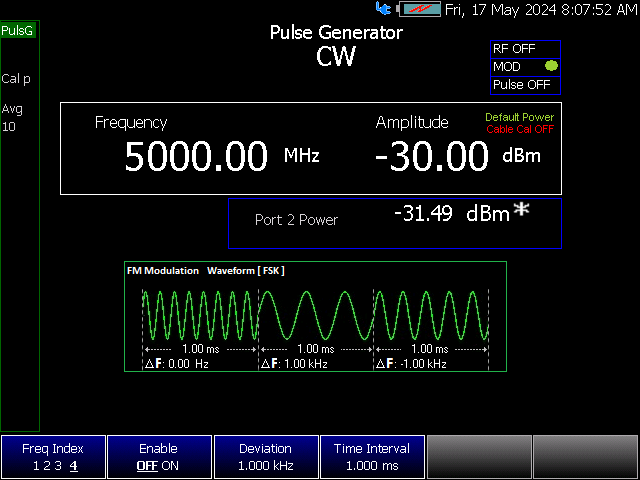Click the Avg 10 status label
The width and height of the screenshot is (640, 480).
pos(12,118)
